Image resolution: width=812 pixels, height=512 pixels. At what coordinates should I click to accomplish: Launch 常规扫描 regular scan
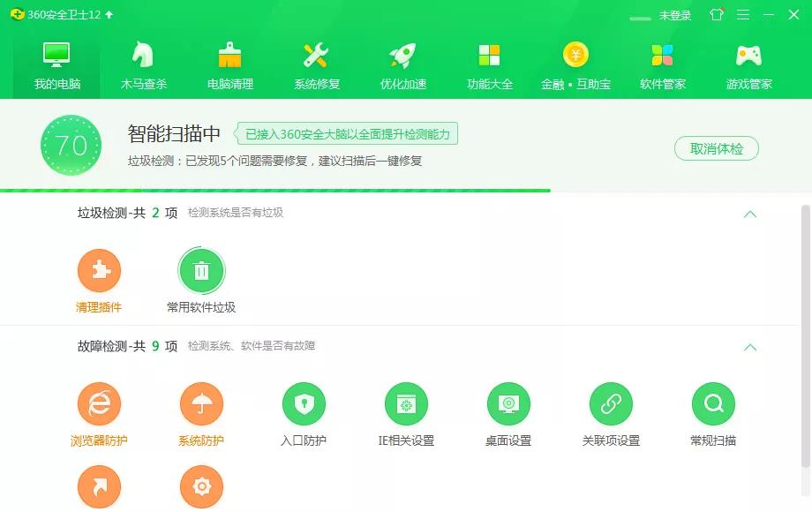click(x=713, y=402)
